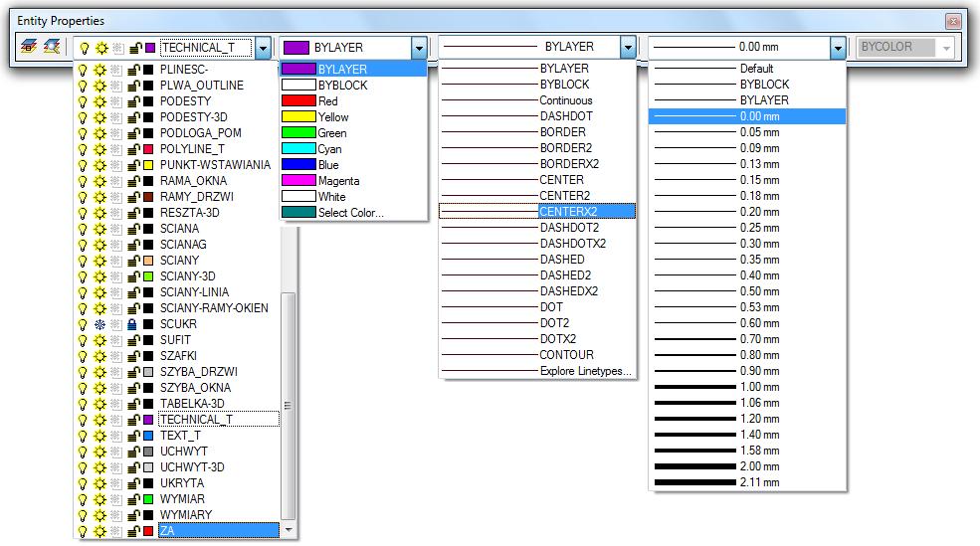Toggle the lightbulb icon of the PODESTY layer
980x546 pixels.
83,101
